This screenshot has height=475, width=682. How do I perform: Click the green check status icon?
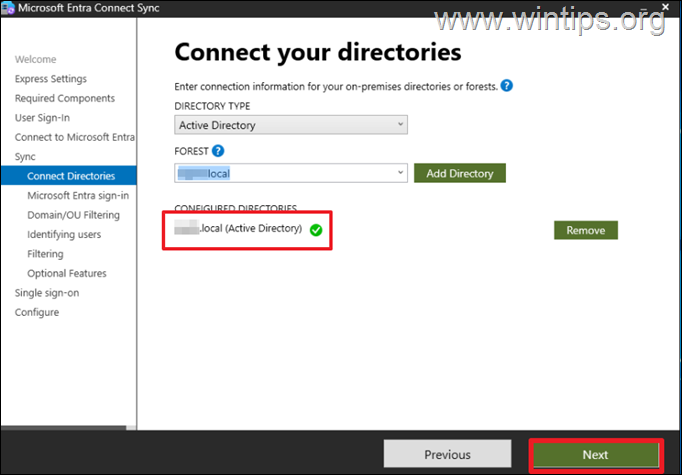(x=316, y=230)
